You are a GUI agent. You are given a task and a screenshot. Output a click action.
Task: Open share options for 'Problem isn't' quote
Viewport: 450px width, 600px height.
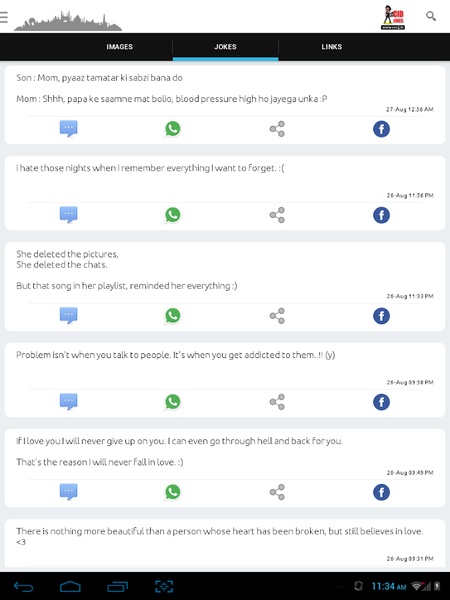click(x=277, y=402)
